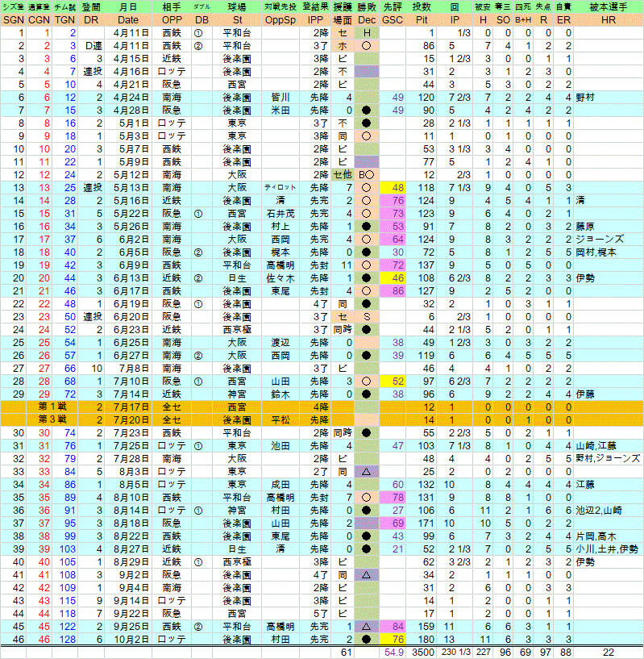Click opposing starter 石井茂
The height and width of the screenshot is (659, 644).
[x=280, y=214]
